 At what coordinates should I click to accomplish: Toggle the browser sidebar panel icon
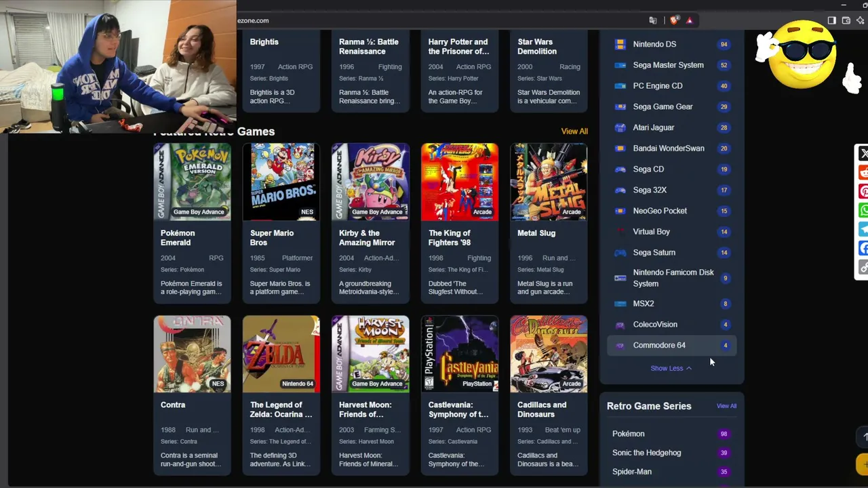tap(831, 20)
